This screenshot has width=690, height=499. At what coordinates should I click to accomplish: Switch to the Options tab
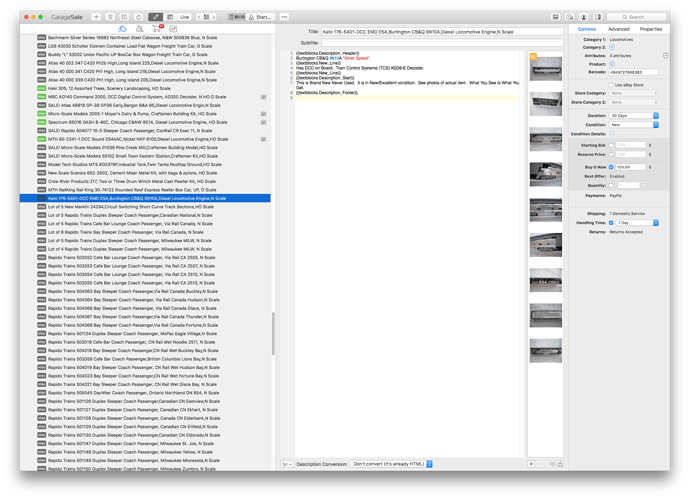pyautogui.click(x=587, y=29)
